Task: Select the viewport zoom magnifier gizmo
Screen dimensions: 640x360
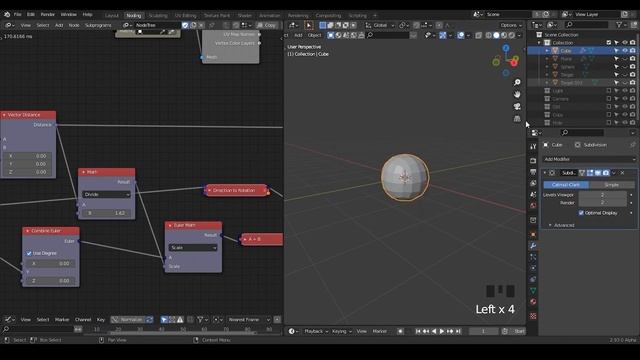Action: point(517,82)
